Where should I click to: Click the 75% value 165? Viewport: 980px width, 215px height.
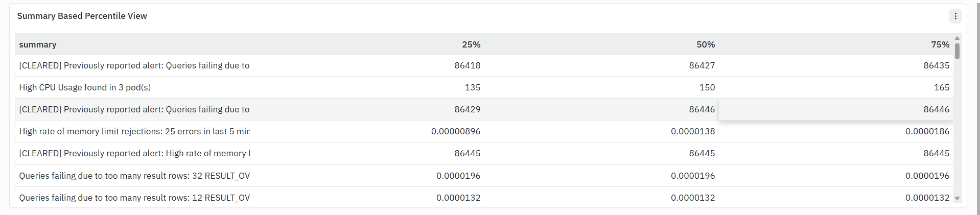(942, 87)
